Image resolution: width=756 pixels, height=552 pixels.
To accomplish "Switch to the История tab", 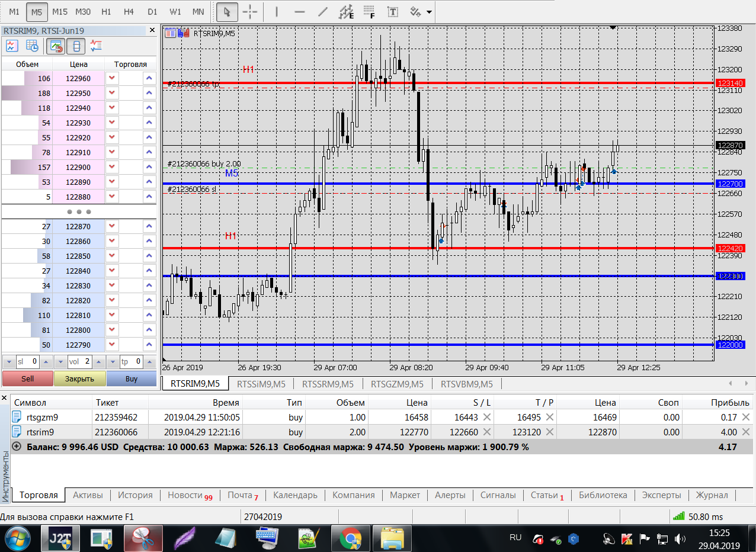I will (x=135, y=495).
